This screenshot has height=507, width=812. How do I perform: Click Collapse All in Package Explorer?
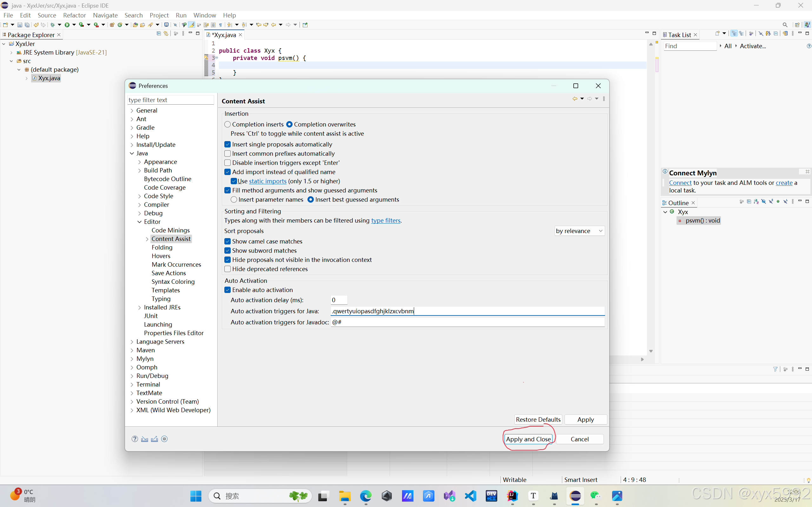pyautogui.click(x=159, y=34)
